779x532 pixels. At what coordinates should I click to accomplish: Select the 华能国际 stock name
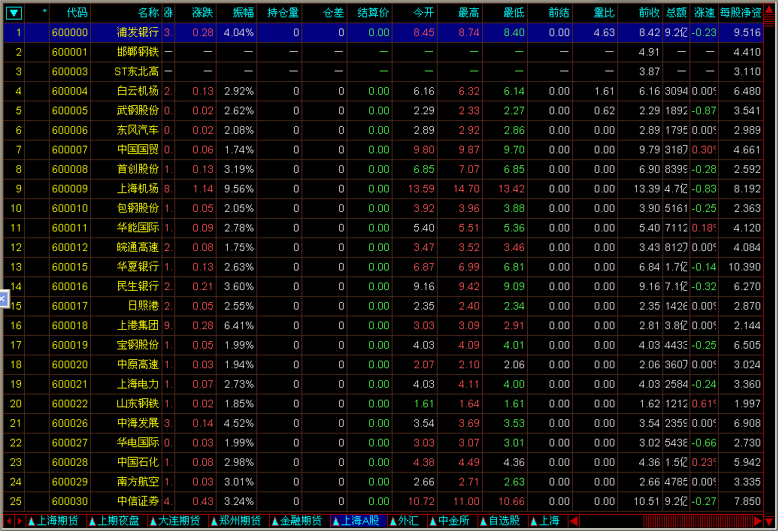pos(138,228)
